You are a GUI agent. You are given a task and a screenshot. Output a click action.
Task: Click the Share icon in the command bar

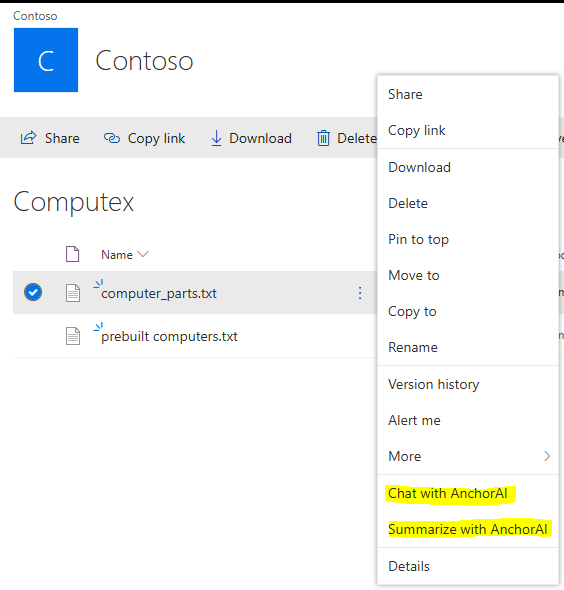coord(29,138)
